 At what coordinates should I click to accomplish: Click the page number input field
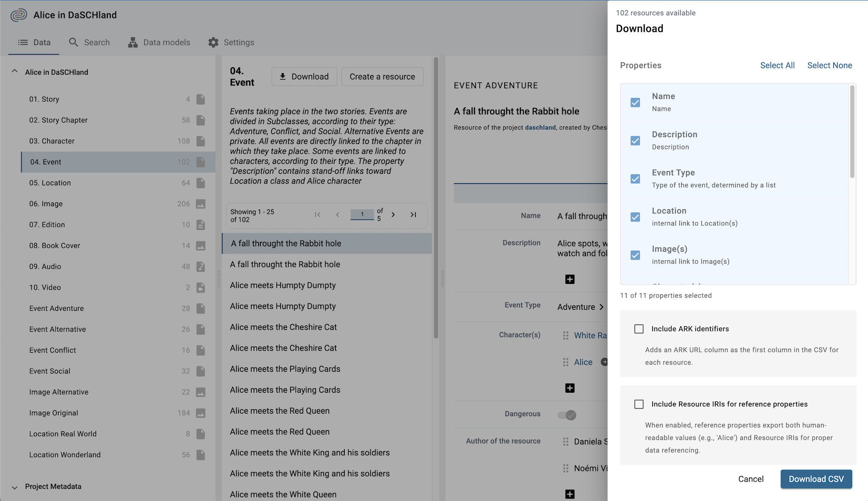362,215
